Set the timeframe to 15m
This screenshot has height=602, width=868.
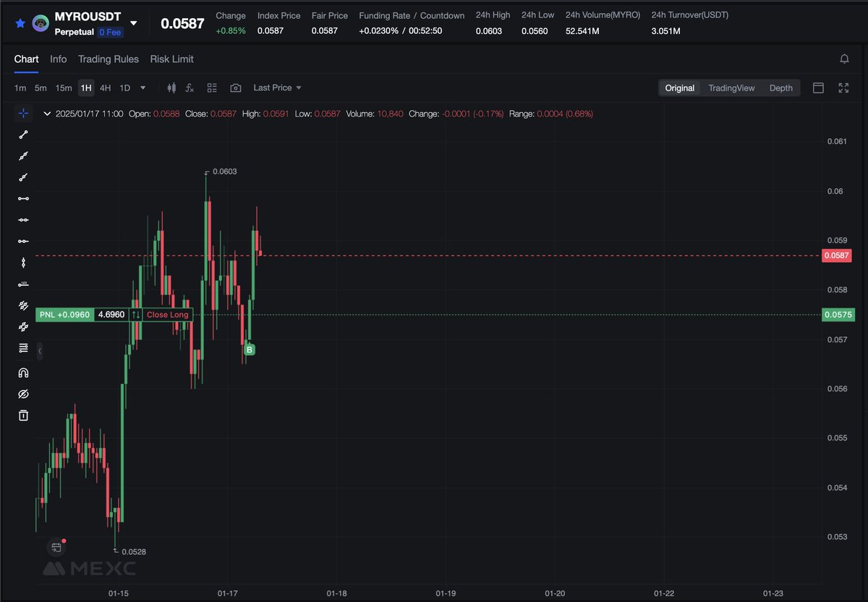[x=64, y=88]
